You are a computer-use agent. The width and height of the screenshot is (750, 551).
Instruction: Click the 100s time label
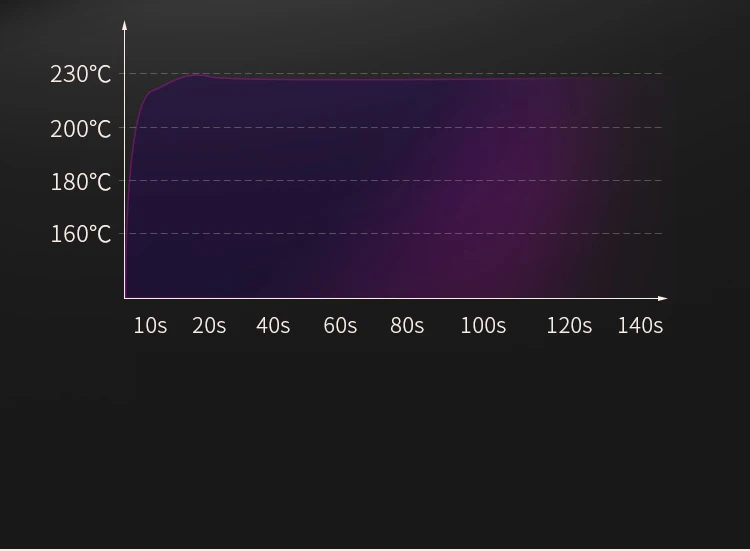(x=483, y=326)
